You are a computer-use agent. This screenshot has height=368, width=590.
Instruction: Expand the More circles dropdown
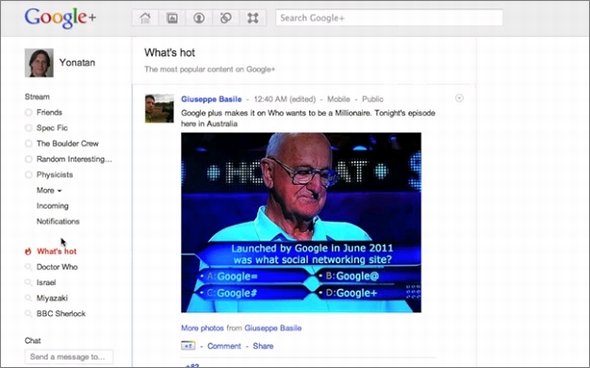pyautogui.click(x=49, y=190)
